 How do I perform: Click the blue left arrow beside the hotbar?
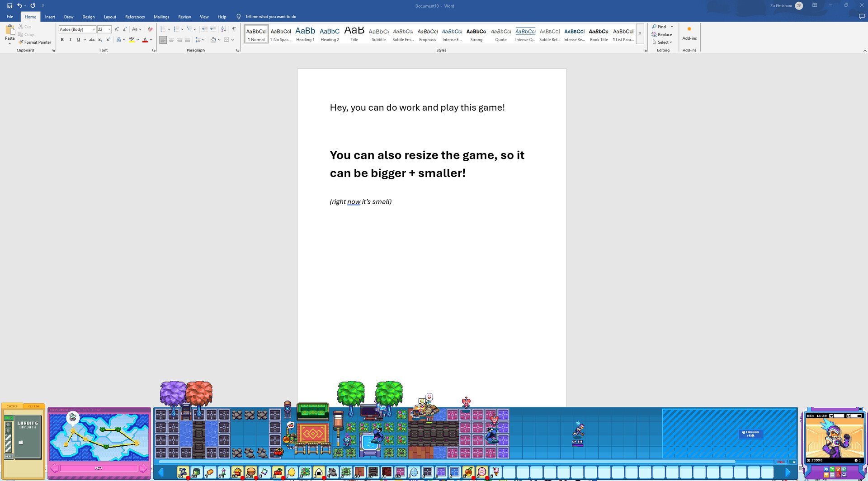(x=161, y=472)
